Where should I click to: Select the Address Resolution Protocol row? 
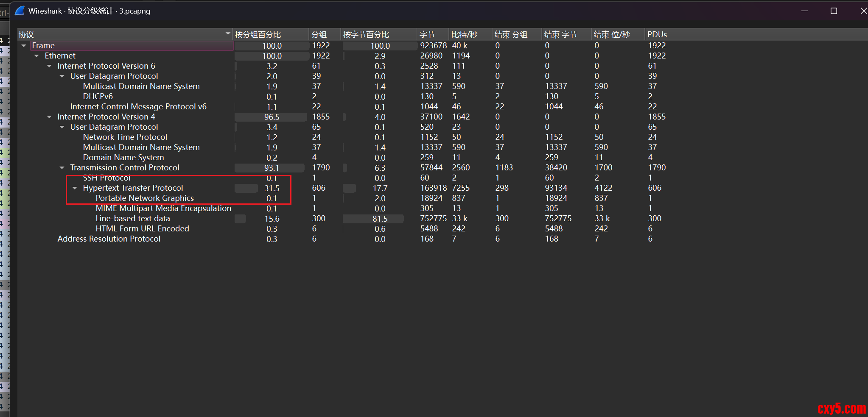pyautogui.click(x=109, y=239)
